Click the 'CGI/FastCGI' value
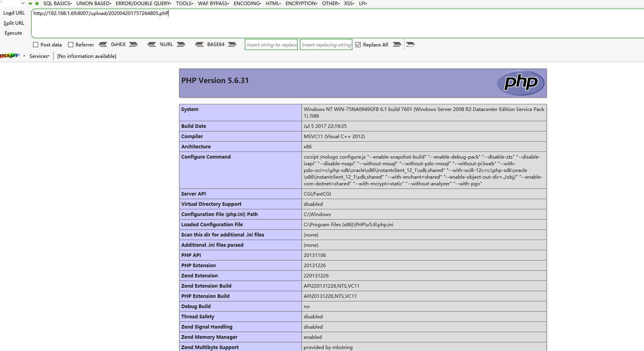The image size is (644, 351). (317, 194)
